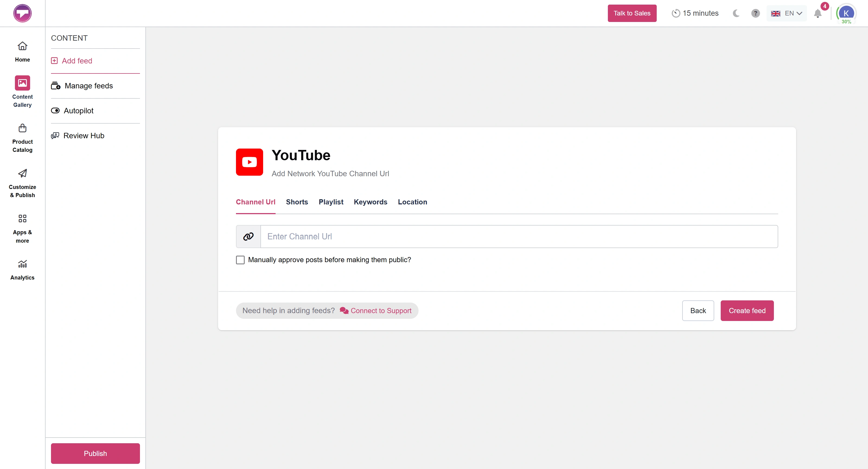
Task: Switch to dark mode moon icon
Action: click(x=736, y=13)
